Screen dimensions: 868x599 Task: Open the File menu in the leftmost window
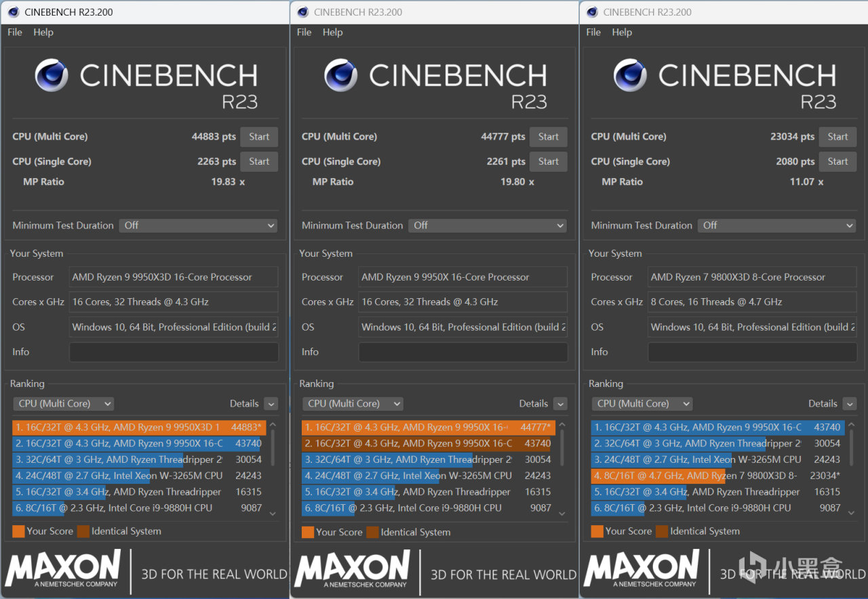15,33
